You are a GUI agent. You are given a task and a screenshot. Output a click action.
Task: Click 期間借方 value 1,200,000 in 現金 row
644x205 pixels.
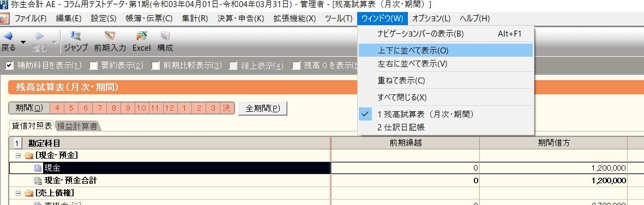[608, 167]
